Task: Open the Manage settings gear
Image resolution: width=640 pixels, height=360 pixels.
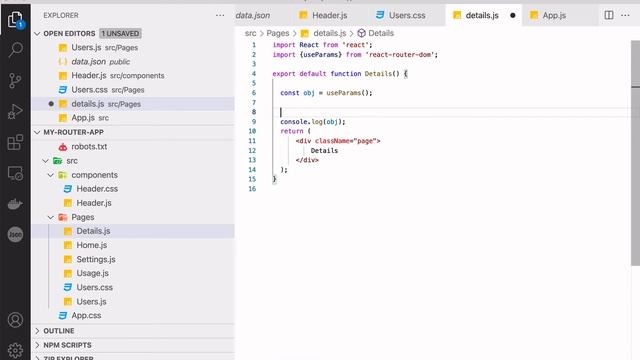Action: tap(15, 350)
